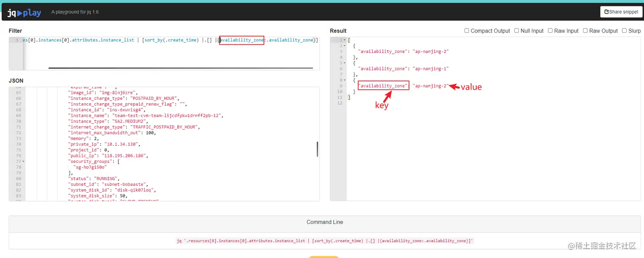Click the "image_id" line in JSON
Viewport: 644px width, 258px height.
tap(102, 93)
